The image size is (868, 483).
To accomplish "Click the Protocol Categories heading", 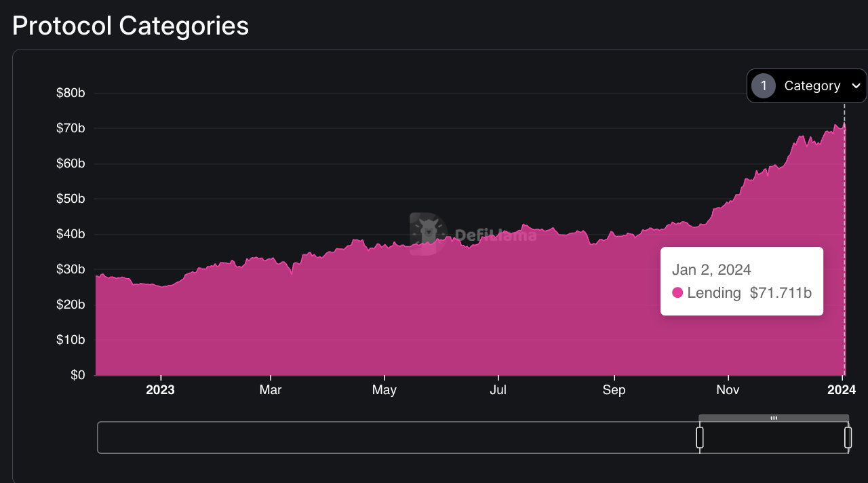I will pyautogui.click(x=130, y=26).
